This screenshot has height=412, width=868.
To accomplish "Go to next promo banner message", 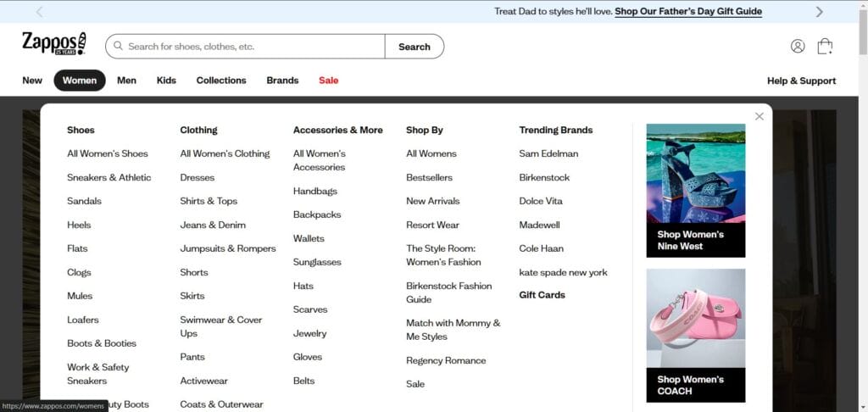I will tap(820, 12).
